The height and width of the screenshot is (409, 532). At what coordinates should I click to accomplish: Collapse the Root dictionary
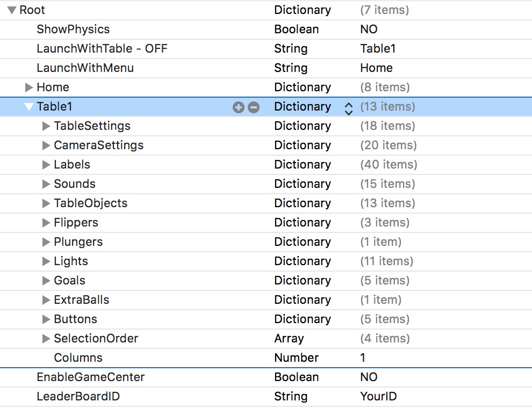[12, 9]
